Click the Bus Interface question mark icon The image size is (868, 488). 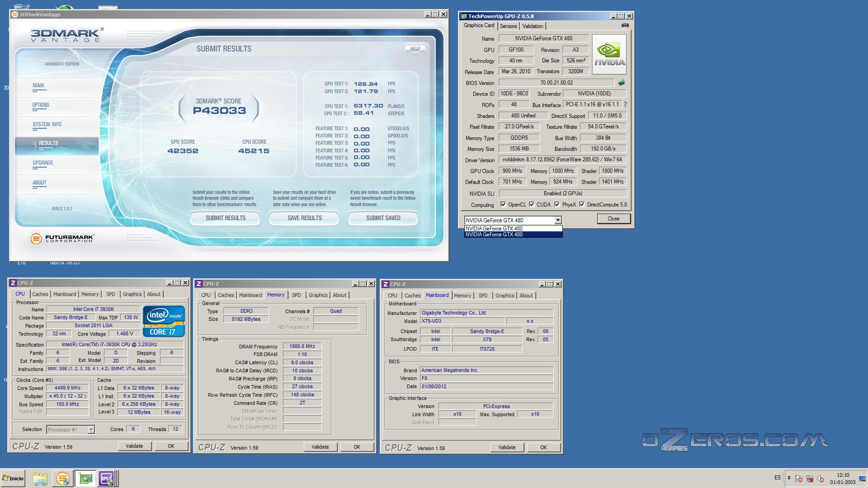point(625,104)
